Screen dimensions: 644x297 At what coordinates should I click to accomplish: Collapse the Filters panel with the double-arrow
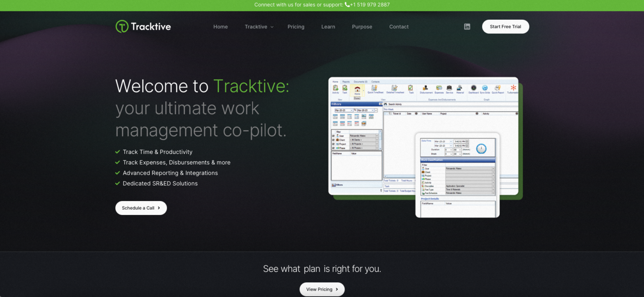(x=381, y=103)
